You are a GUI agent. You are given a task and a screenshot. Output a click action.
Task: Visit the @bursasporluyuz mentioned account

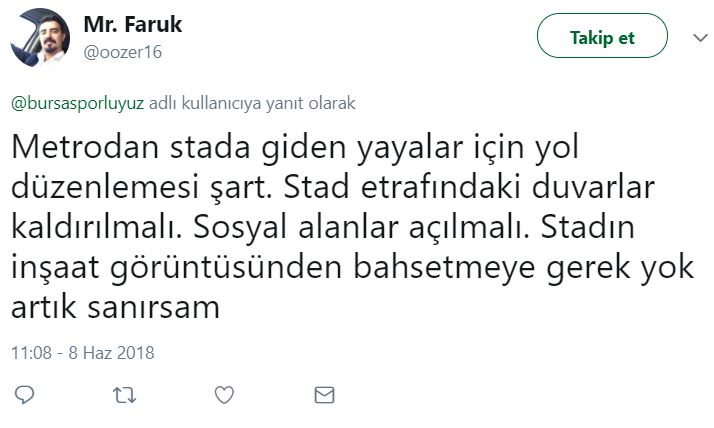pos(78,103)
